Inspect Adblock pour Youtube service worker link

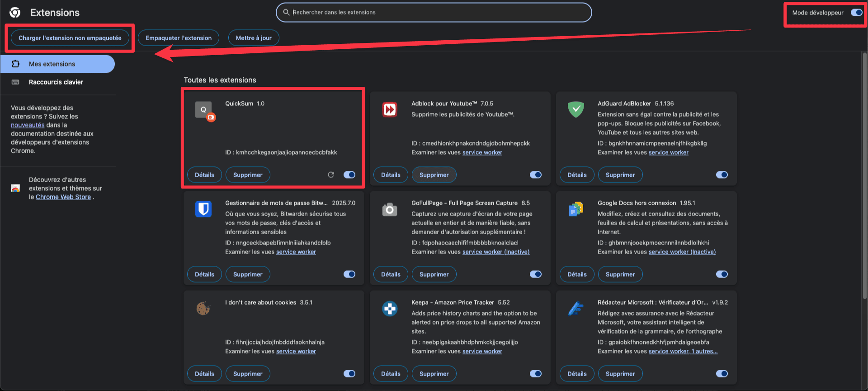tap(482, 152)
